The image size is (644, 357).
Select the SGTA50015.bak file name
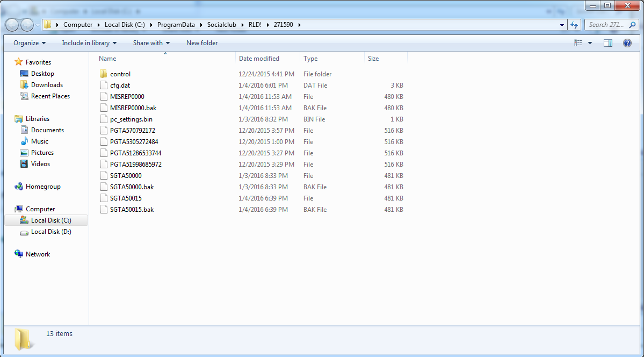coord(132,210)
